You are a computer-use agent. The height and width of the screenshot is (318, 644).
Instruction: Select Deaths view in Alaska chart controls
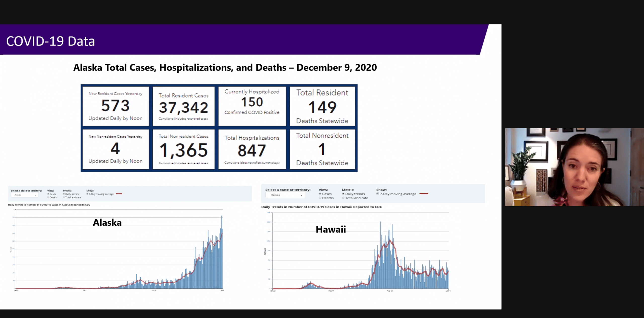pyautogui.click(x=48, y=197)
